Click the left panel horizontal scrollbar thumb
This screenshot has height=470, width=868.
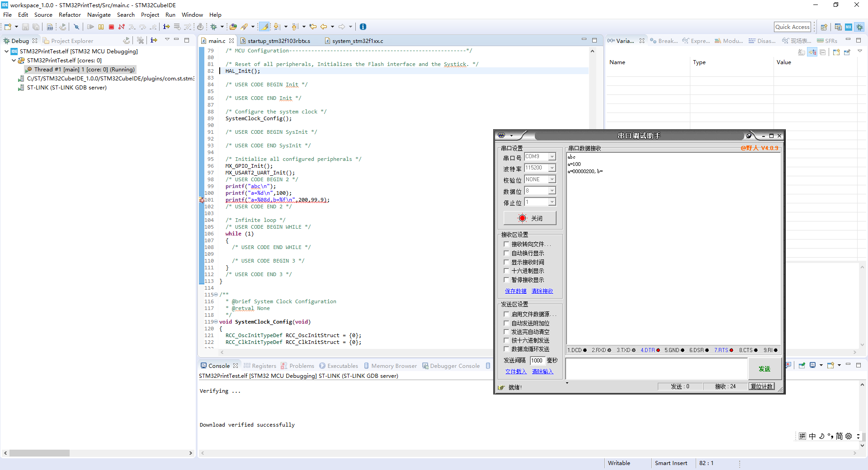pyautogui.click(x=39, y=453)
